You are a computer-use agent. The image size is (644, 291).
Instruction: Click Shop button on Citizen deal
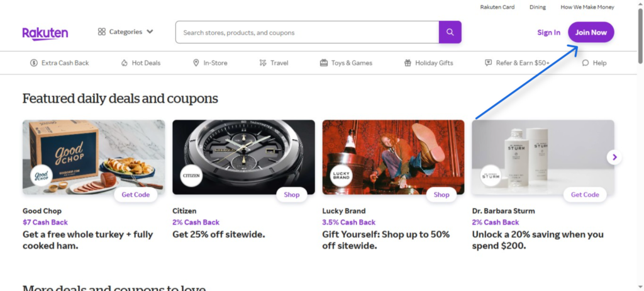tap(291, 195)
